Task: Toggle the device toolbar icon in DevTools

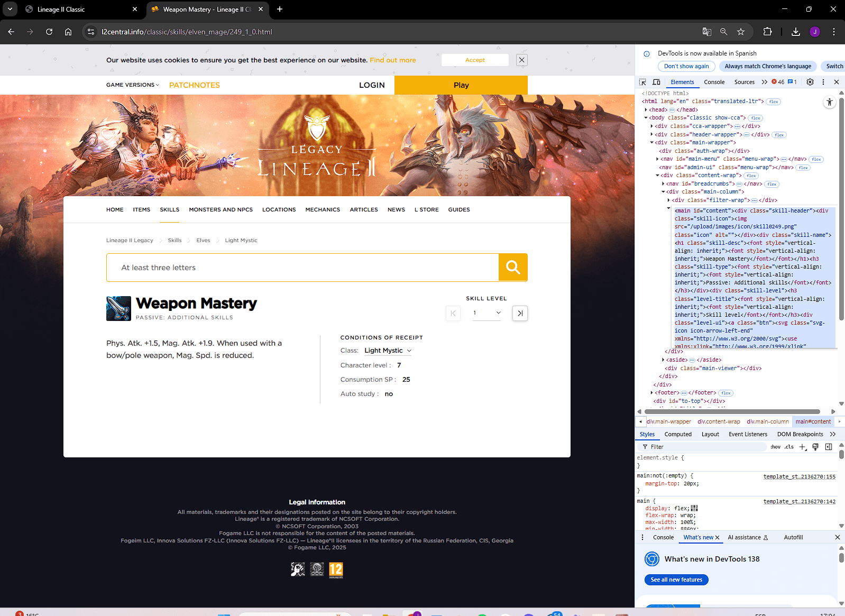Action: point(656,82)
